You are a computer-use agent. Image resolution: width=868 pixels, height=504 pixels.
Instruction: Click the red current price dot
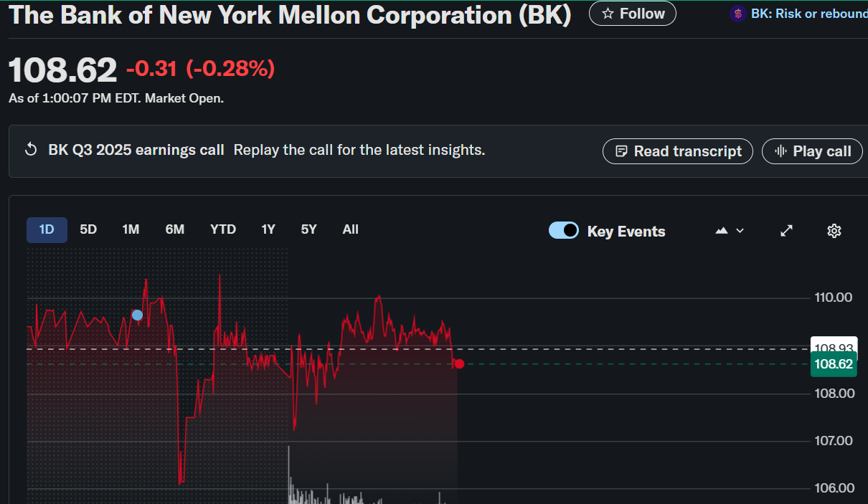[459, 364]
